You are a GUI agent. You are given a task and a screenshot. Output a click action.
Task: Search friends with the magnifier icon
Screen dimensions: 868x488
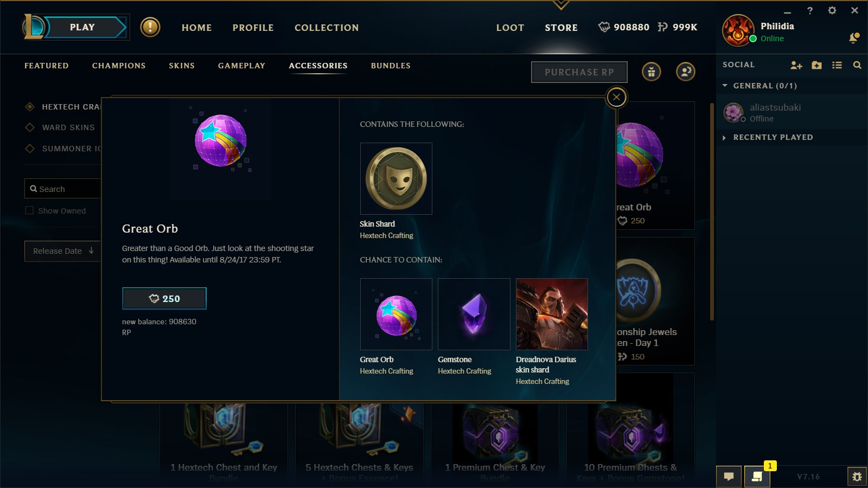pos(857,65)
